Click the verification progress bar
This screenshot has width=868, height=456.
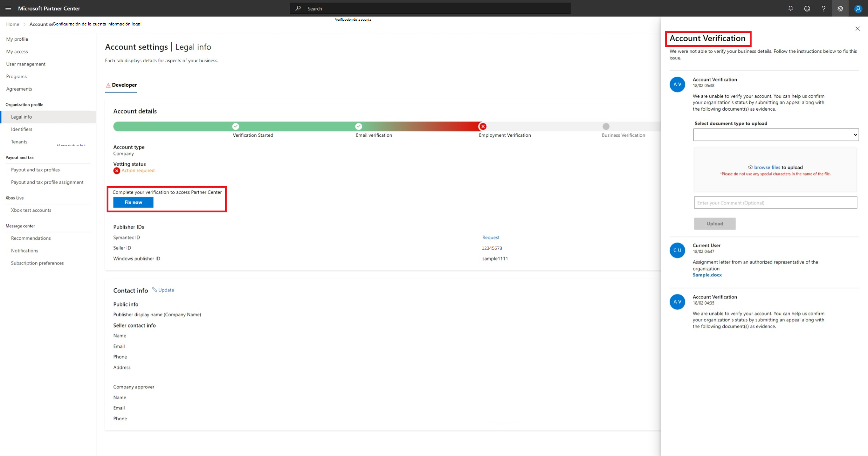coord(386,126)
